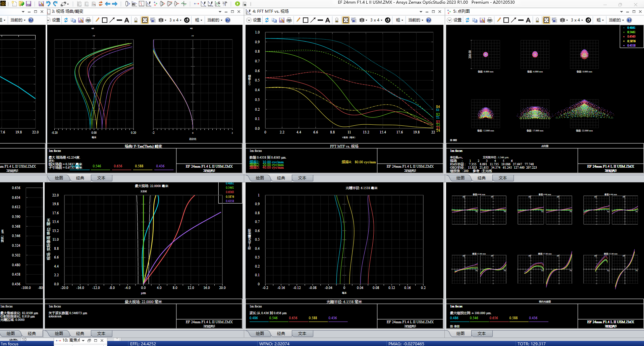644x346 pixels.
Task: Update all windows with orange arrows icon
Action: click(101, 4)
